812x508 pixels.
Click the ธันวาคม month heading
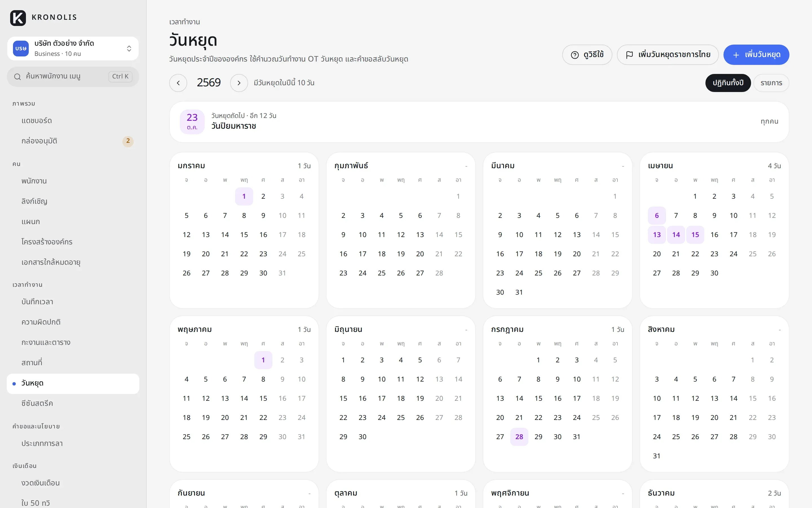[661, 493]
